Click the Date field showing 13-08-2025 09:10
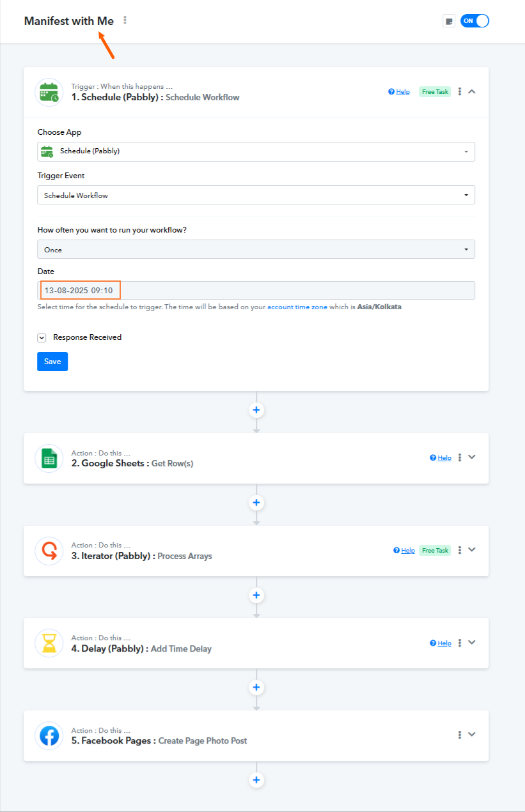525x812 pixels. (256, 291)
